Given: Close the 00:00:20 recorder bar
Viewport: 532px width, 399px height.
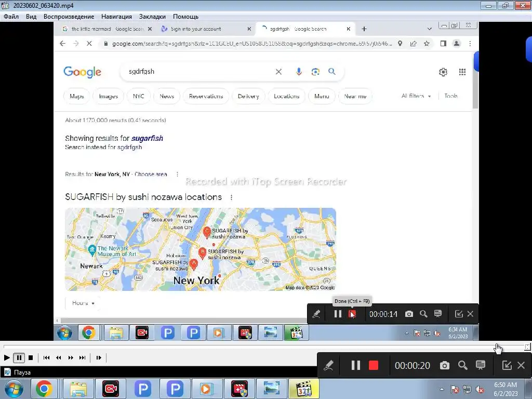Looking at the screenshot, I should click(521, 365).
